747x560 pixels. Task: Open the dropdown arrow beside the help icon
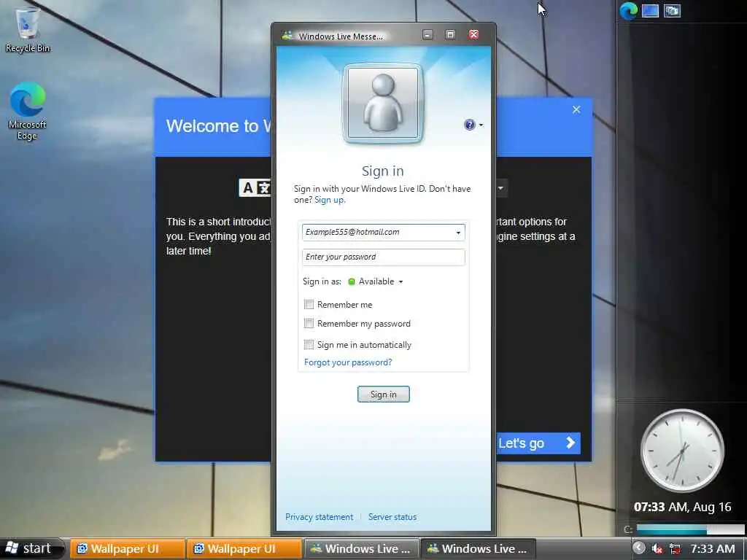pyautogui.click(x=481, y=125)
